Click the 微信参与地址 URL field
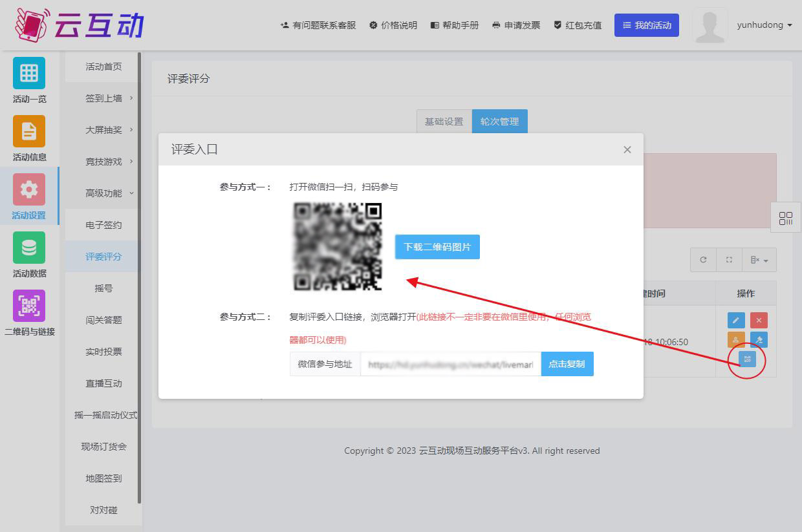 [450, 364]
